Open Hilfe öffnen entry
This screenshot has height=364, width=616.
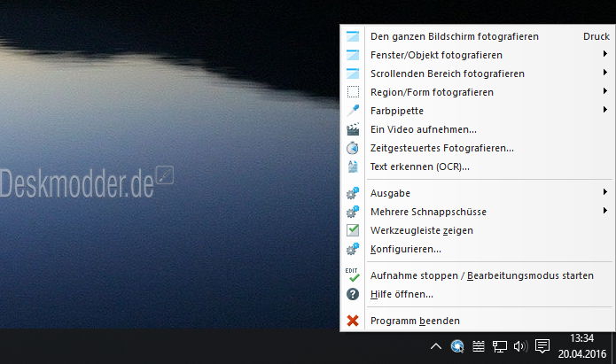tap(477, 294)
